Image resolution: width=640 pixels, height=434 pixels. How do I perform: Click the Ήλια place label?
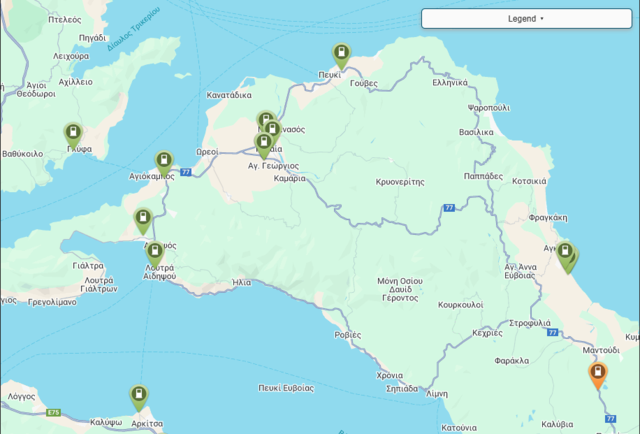(x=241, y=283)
